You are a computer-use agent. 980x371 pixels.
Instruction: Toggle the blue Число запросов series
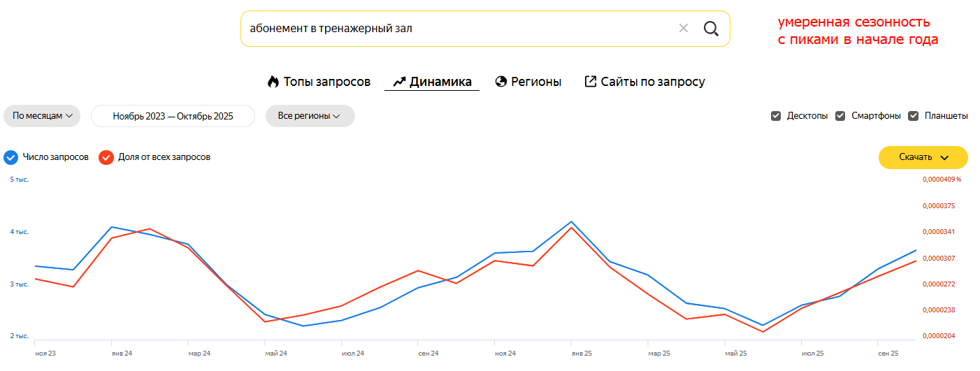coord(10,157)
